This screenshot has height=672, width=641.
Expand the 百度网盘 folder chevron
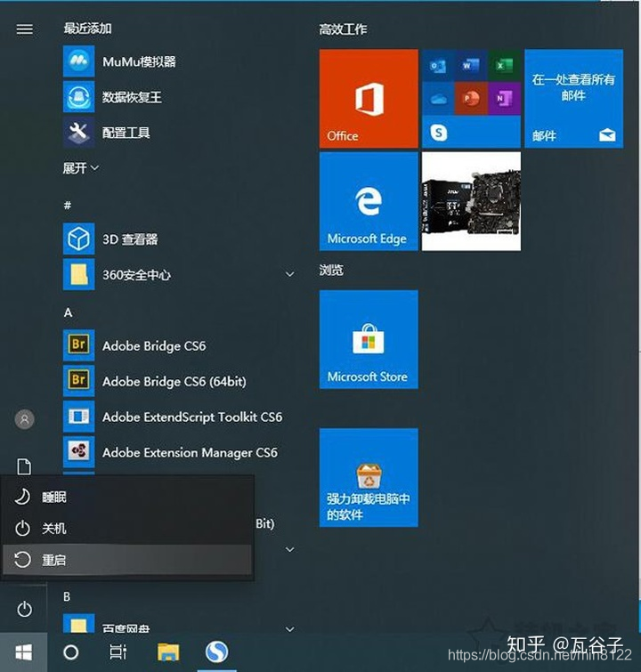pos(290,629)
